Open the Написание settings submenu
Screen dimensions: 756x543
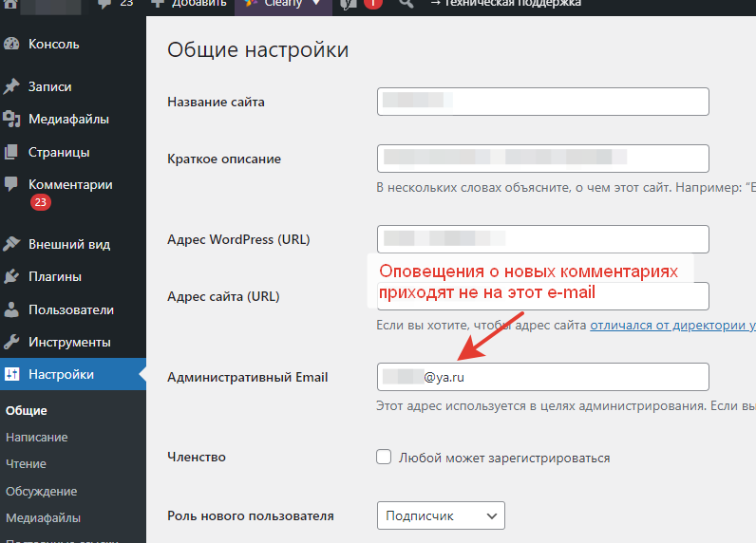pos(37,437)
